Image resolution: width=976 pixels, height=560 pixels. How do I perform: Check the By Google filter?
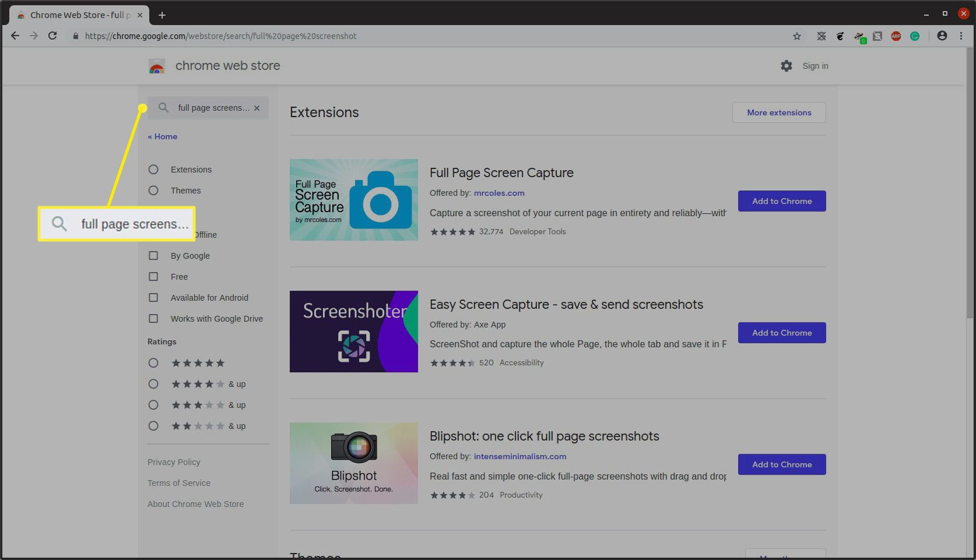153,256
